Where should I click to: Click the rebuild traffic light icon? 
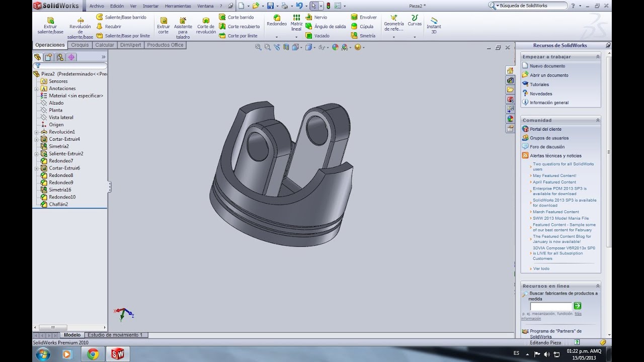point(328,6)
